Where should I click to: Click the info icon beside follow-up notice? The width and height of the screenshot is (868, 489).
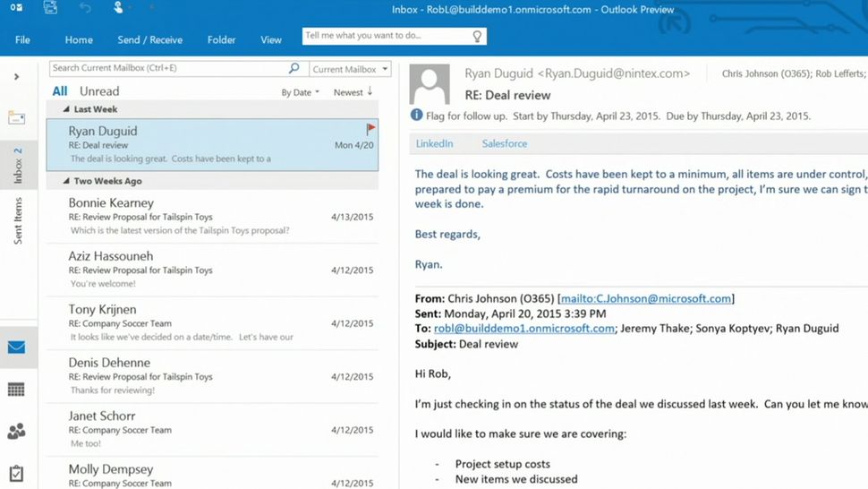click(x=416, y=116)
